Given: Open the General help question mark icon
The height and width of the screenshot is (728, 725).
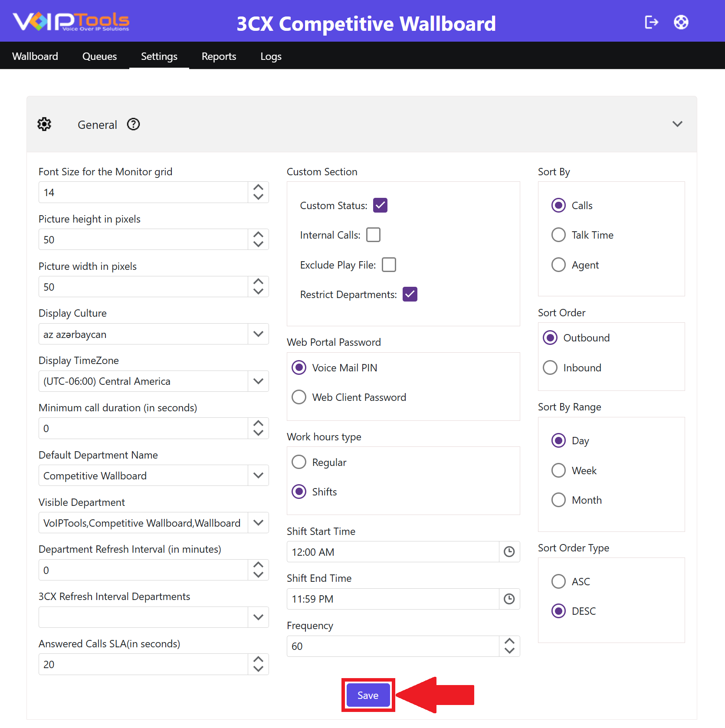Looking at the screenshot, I should [133, 125].
